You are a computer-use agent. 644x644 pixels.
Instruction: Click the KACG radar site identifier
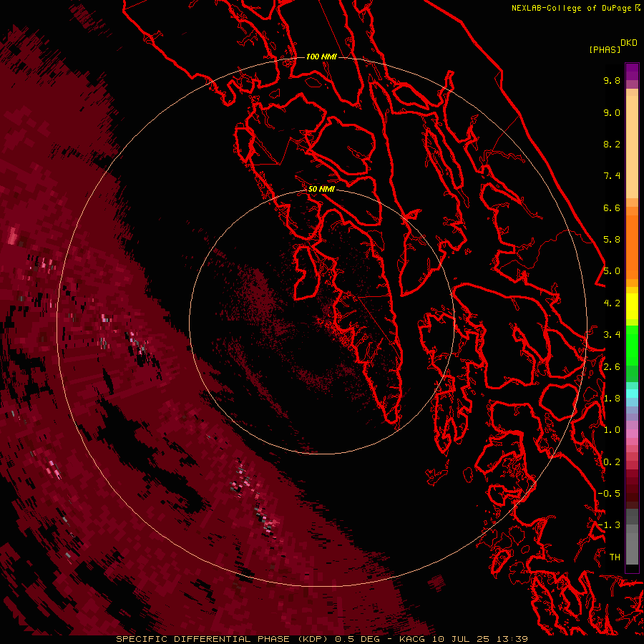[x=413, y=639]
